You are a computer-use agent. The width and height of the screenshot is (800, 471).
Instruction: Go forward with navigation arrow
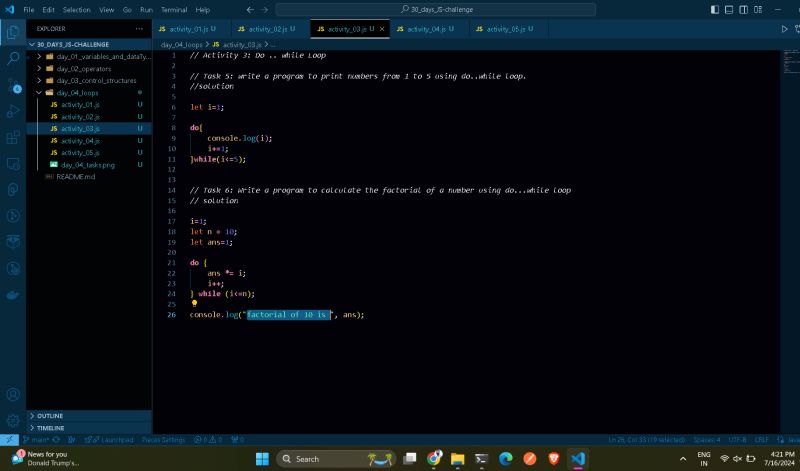[264, 10]
